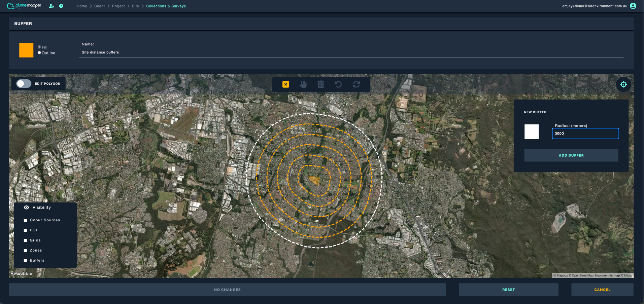Open the user settings icon beside logo
This screenshot has width=644, height=304.
pos(52,6)
